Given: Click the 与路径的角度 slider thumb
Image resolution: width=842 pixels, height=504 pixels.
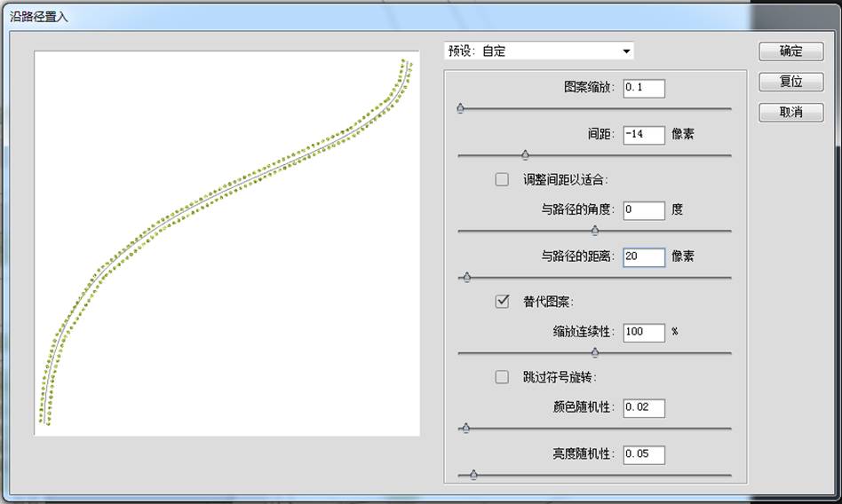Looking at the screenshot, I should point(595,231).
